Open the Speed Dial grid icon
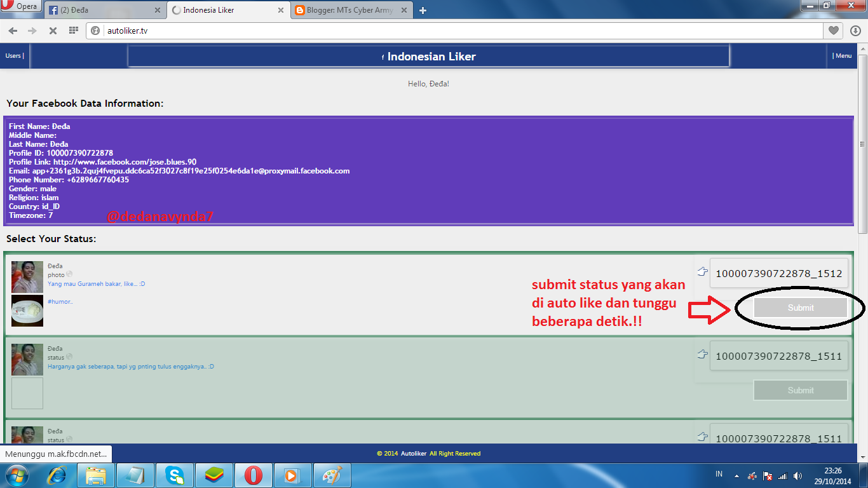 coord(73,30)
